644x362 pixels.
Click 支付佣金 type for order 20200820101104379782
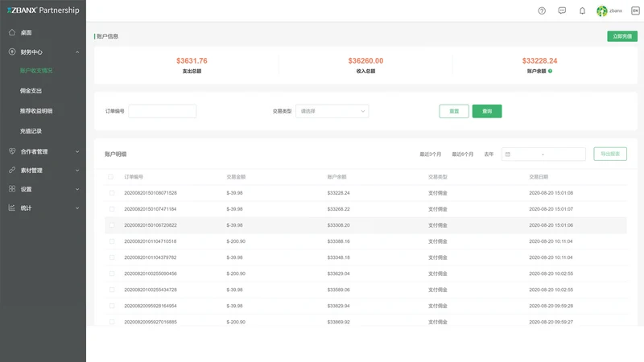pyautogui.click(x=437, y=257)
